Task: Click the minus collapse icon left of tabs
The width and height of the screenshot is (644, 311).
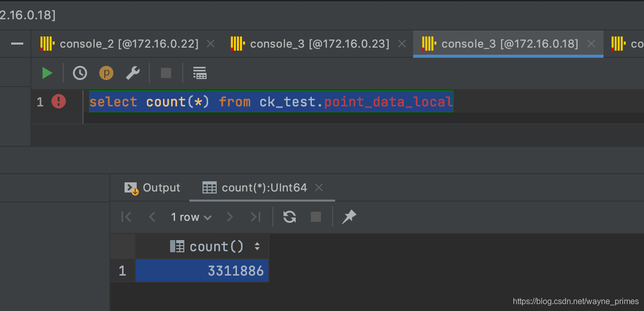Action: tap(17, 44)
